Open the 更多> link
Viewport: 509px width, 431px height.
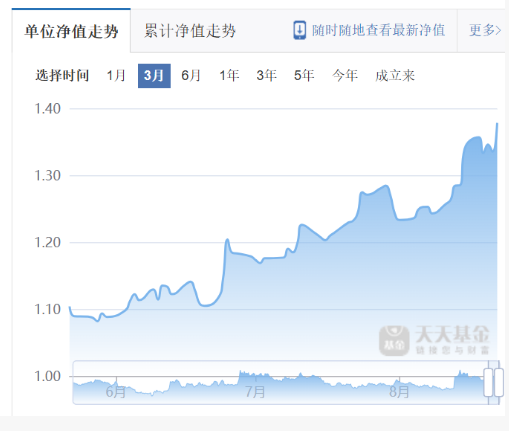[x=485, y=30]
